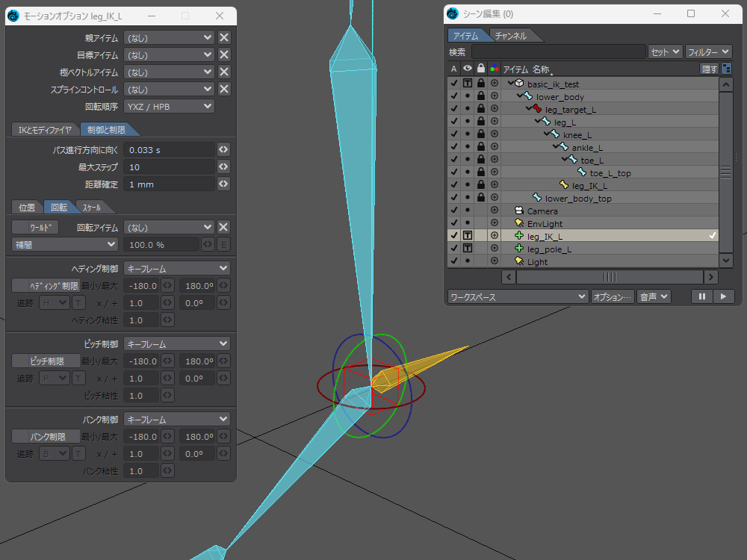Click the X next to 目標アイテム
747x560 pixels.
coord(224,55)
